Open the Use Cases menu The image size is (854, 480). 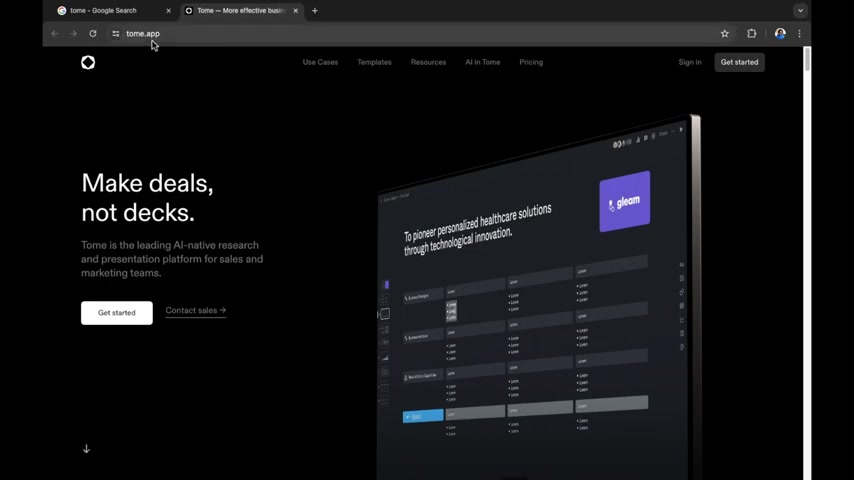[x=320, y=62]
